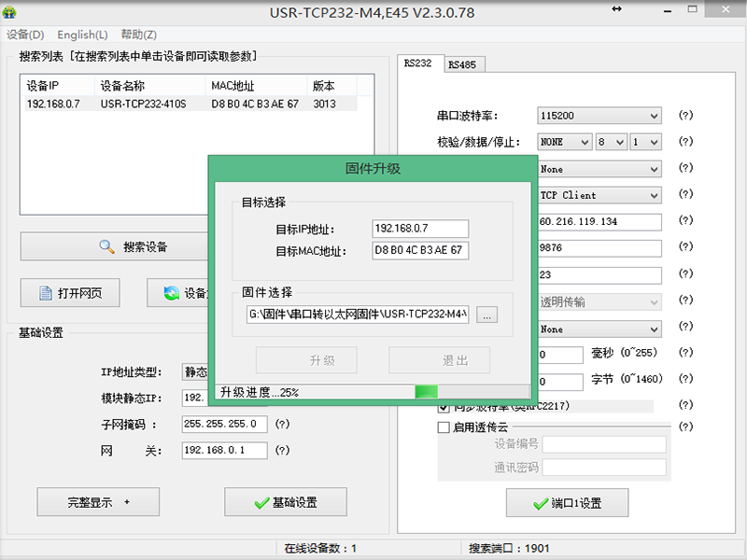The image size is (747, 560).
Task: Open the 设备(D) menu
Action: [x=25, y=35]
